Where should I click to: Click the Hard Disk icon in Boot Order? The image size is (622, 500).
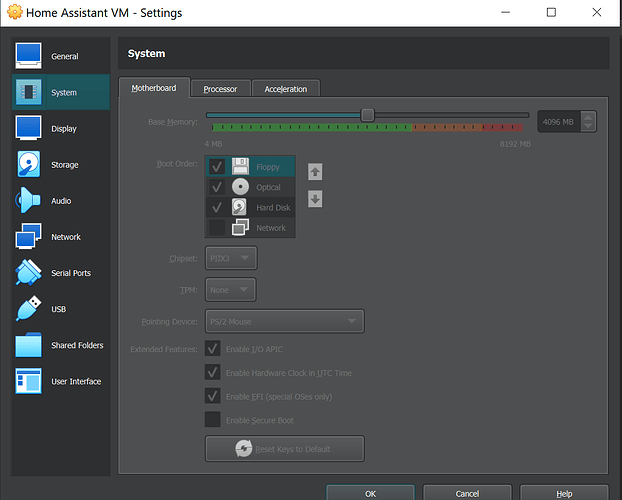coord(239,207)
